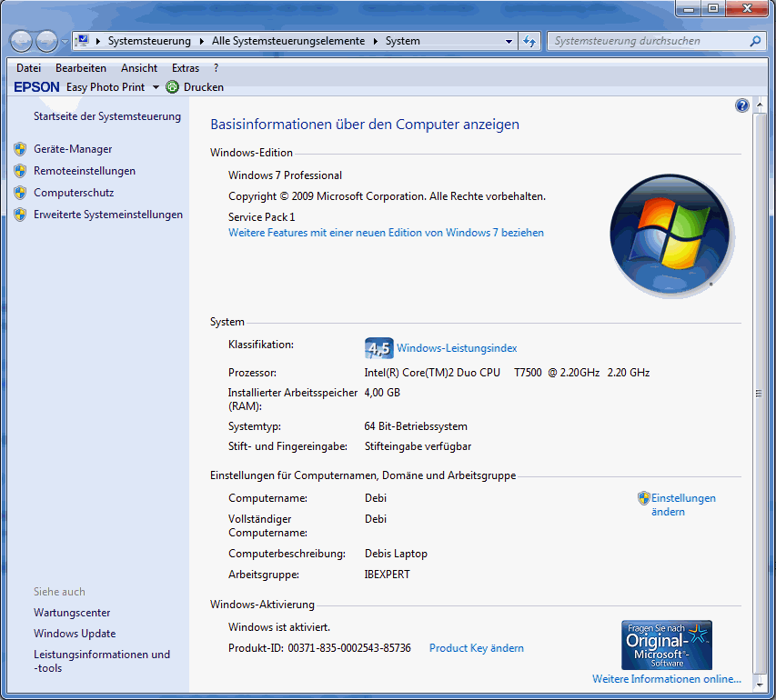Click Weitere Features mit einer neuen Edition link

point(386,233)
